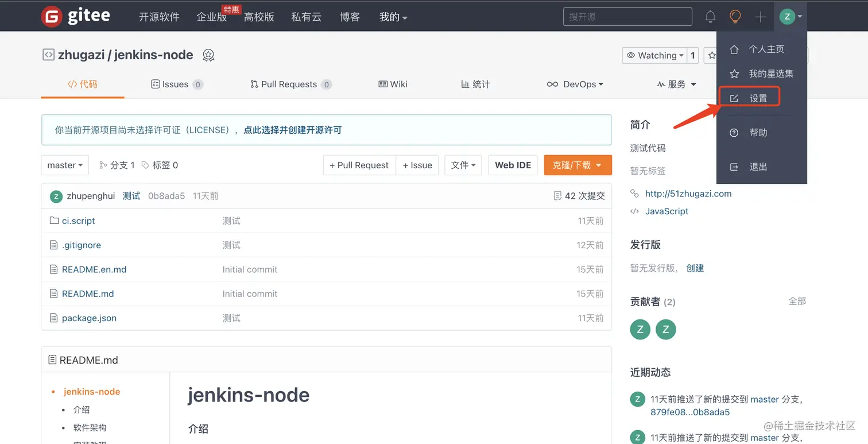Click jenkins-node in README outline
The height and width of the screenshot is (444, 868).
(92, 392)
